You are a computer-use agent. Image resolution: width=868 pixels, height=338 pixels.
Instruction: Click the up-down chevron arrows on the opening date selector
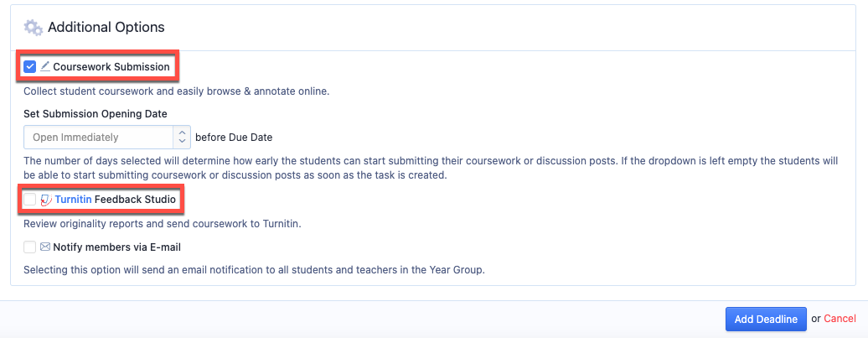tap(182, 137)
